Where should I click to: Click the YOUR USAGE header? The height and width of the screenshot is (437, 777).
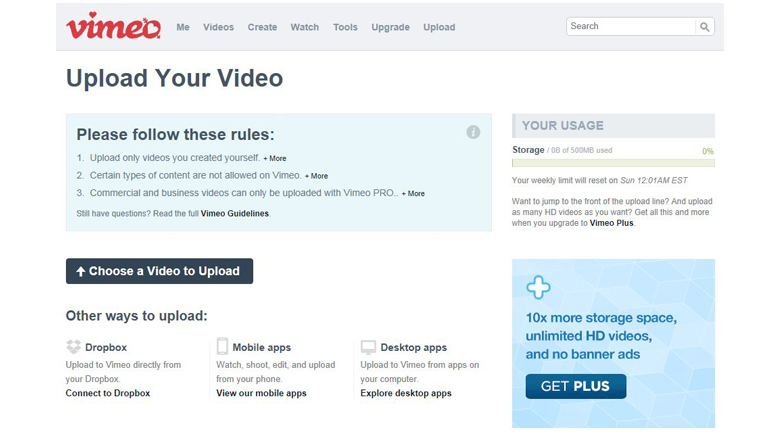click(613, 126)
